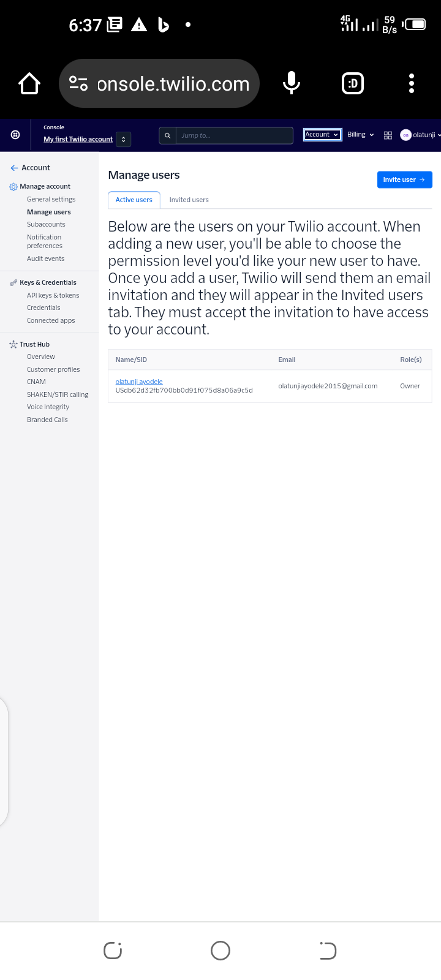Open the account switcher dropdown

click(x=123, y=139)
